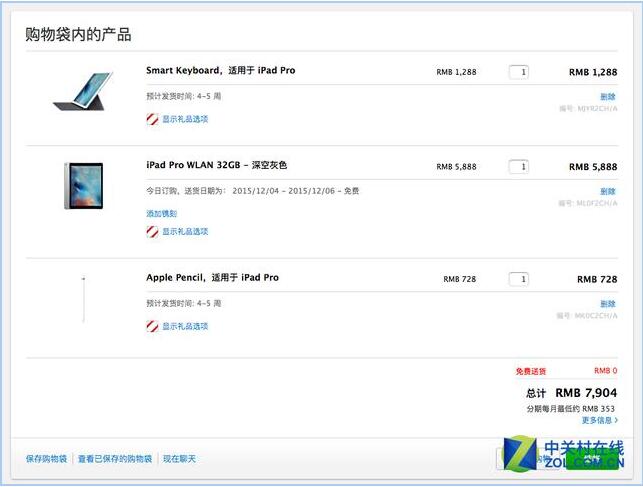The height and width of the screenshot is (487, 643).
Task: Click 保存购物袋 link
Action: [46, 459]
